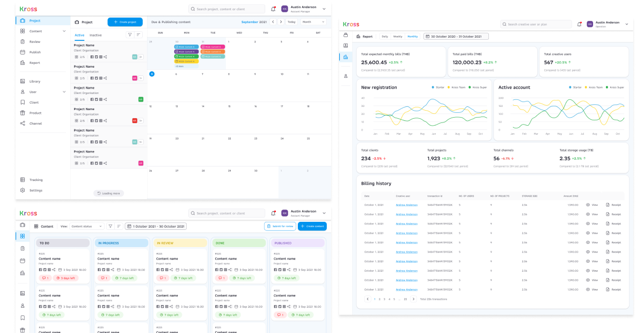Click the KK user avatar in the Report window header
This screenshot has height=333, width=644.
point(590,24)
